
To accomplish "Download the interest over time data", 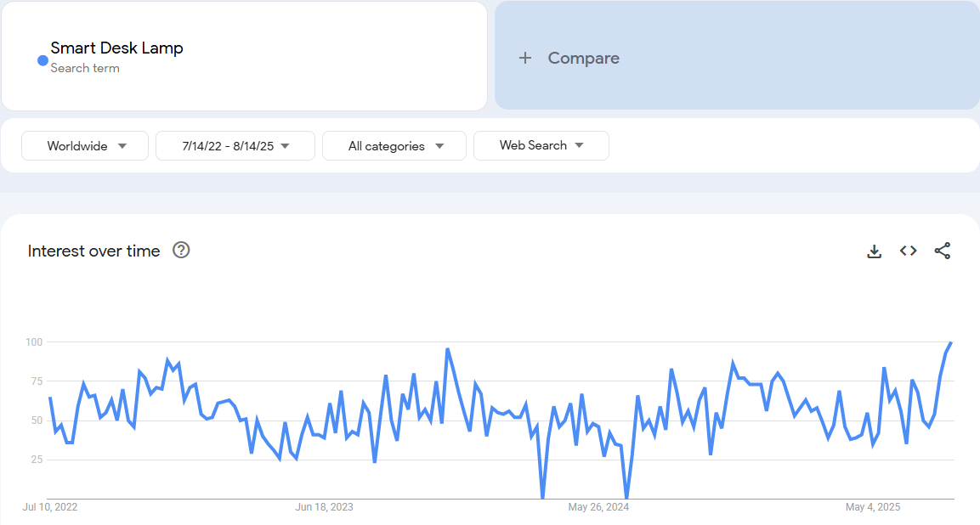I will (x=874, y=251).
